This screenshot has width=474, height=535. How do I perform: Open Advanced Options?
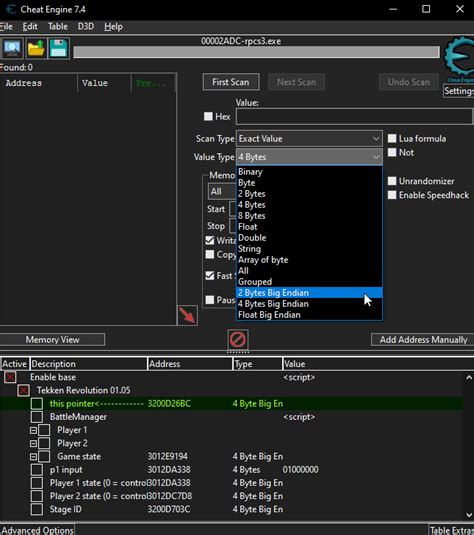tap(37, 530)
